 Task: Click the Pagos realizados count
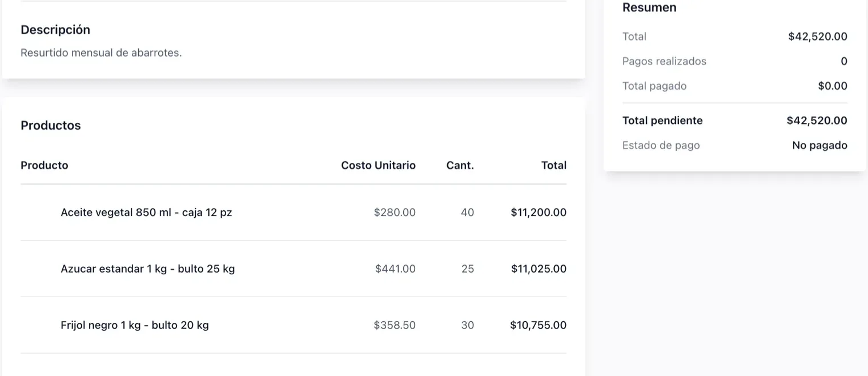(x=844, y=61)
